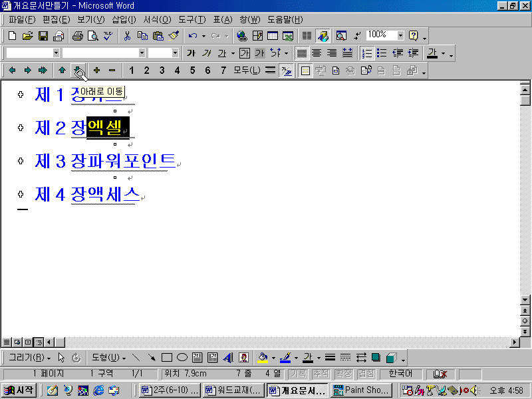Demote heading with right green arrow
Screen dimensions: 532x399
[x=27, y=70]
